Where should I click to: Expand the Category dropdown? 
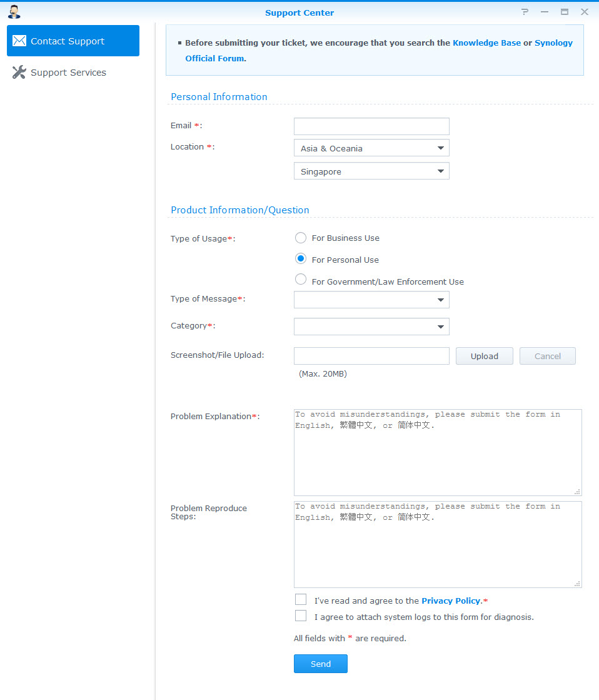point(371,327)
